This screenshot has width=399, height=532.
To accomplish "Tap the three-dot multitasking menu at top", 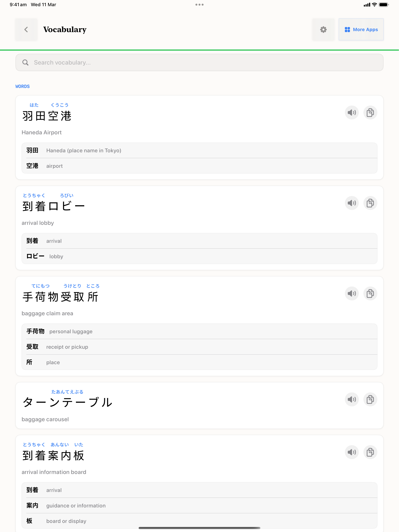I will coord(199,5).
